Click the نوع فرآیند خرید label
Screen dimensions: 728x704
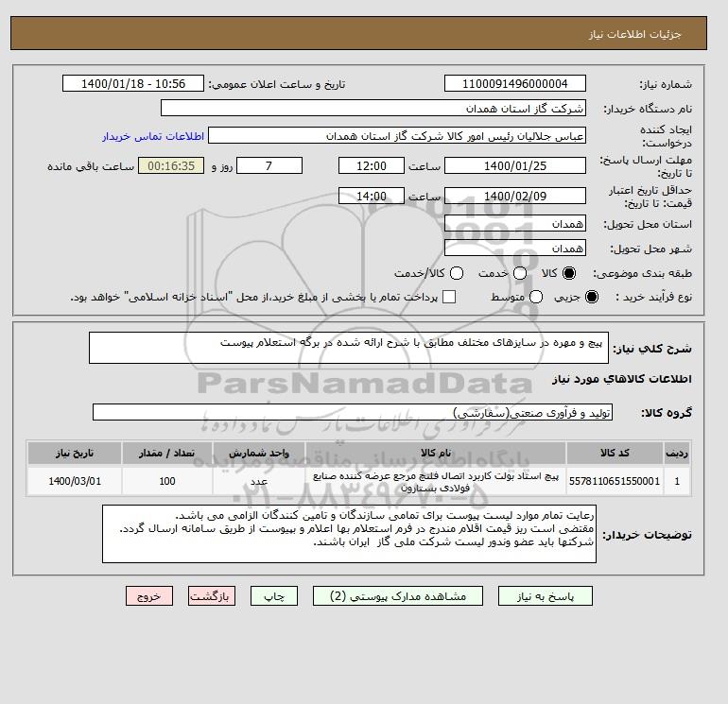[x=653, y=297]
